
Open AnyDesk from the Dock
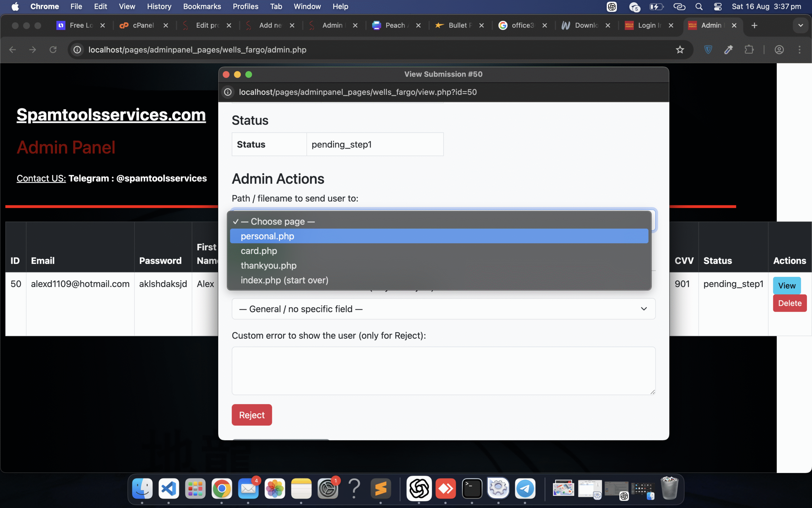(x=446, y=488)
